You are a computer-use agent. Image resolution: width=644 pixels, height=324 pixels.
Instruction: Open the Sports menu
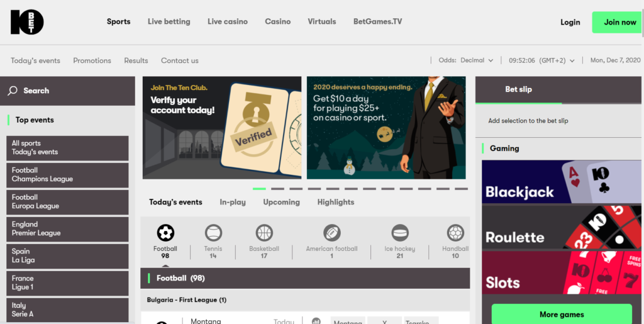point(119,22)
